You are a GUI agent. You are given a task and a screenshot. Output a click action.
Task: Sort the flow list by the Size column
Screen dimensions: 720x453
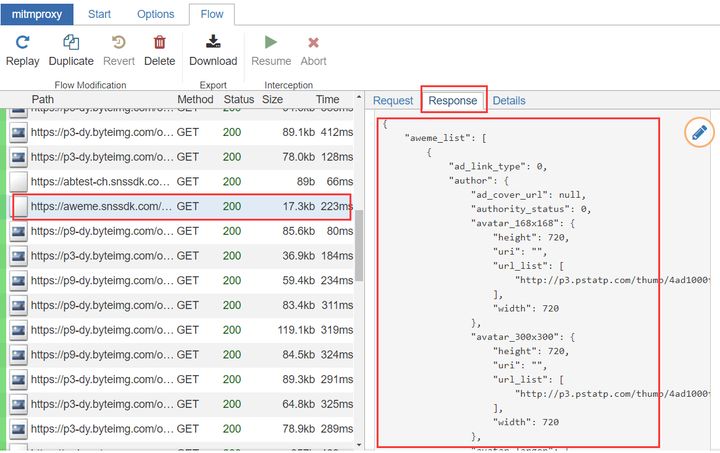(x=272, y=99)
